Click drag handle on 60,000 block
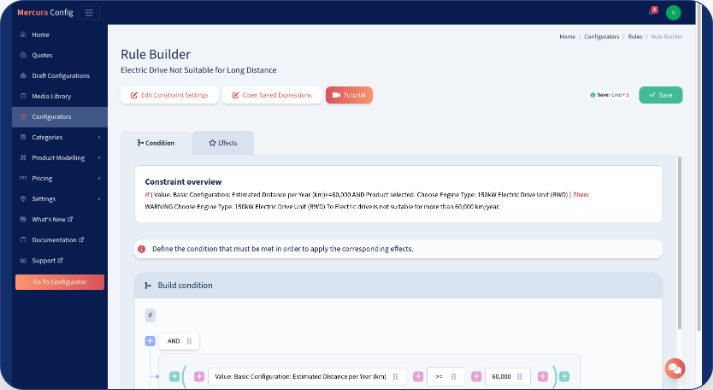Viewport: 713px width, 390px height. tap(520, 376)
